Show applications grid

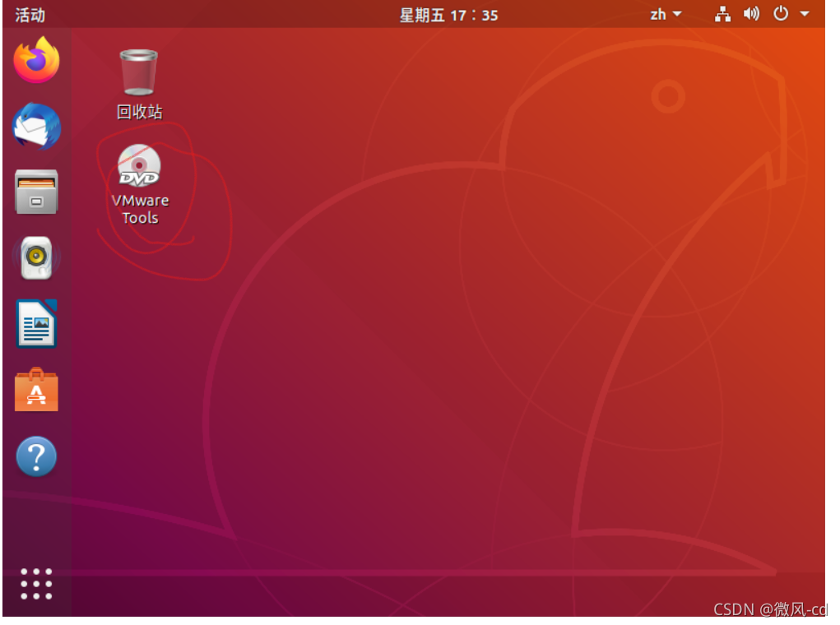(x=36, y=584)
